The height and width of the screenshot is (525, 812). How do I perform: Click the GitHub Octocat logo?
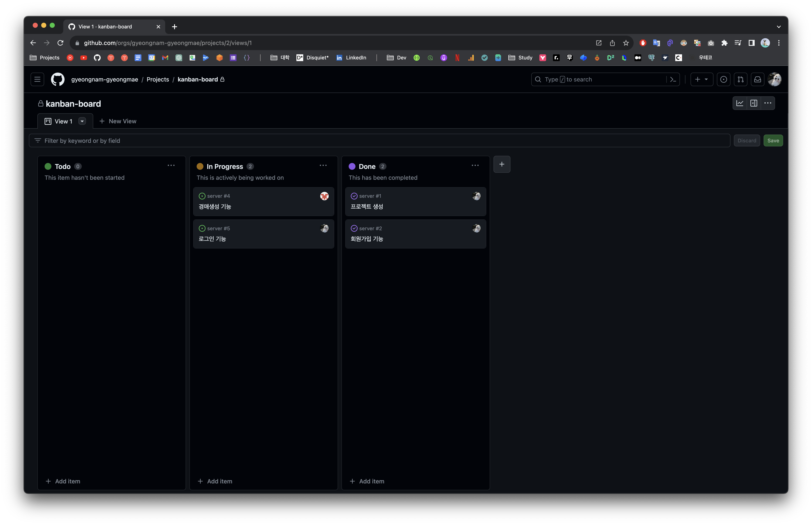(58, 79)
